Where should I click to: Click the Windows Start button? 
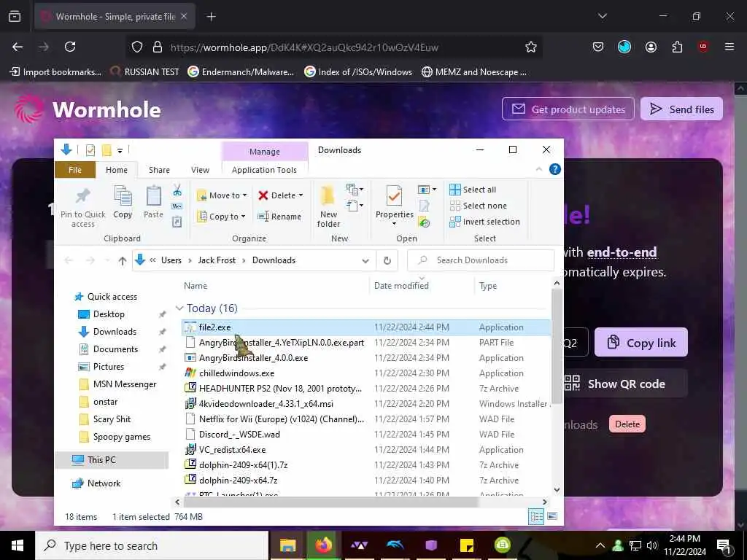[x=18, y=545]
